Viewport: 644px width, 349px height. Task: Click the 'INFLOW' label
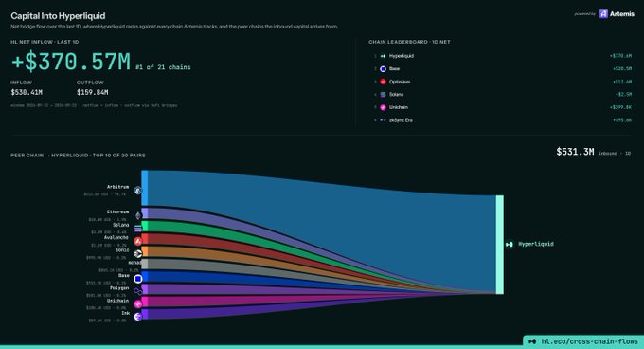22,83
